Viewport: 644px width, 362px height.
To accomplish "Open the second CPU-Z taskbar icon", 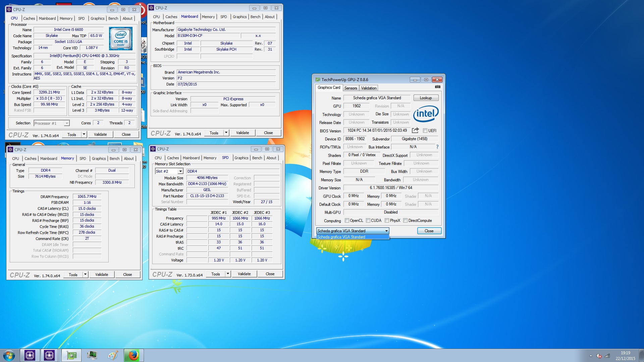I will click(49, 355).
